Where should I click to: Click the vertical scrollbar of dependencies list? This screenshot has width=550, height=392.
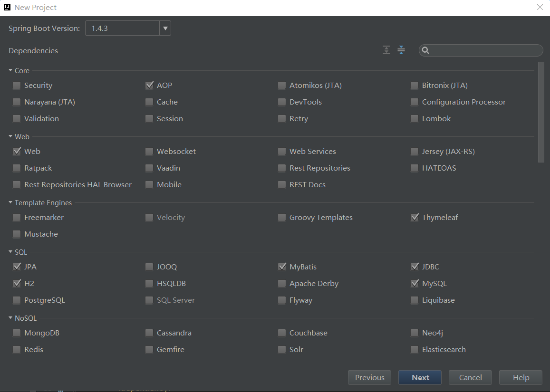coord(541,112)
